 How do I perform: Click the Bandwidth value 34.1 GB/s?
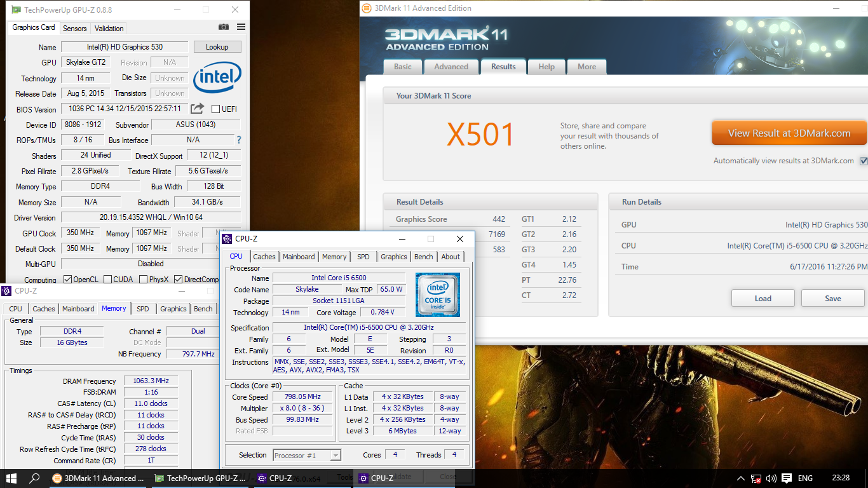(x=207, y=202)
